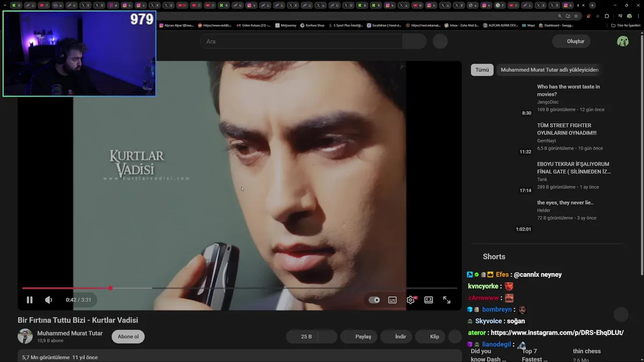Screen dimensions: 644x362
Task: Open the Konfuse Shop bookmark
Action: (x=312, y=25)
